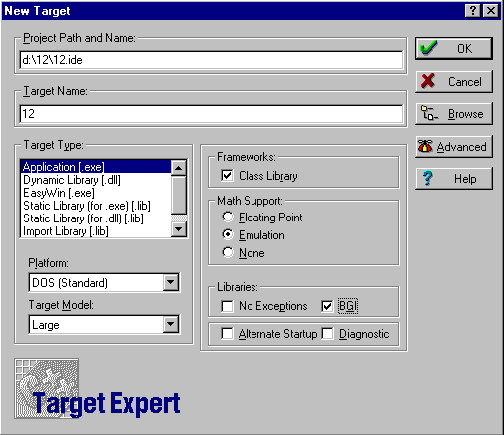Pick Static Library (for .exe) [.lib]
Screen dimensions: 504x435
pyautogui.click(x=96, y=206)
